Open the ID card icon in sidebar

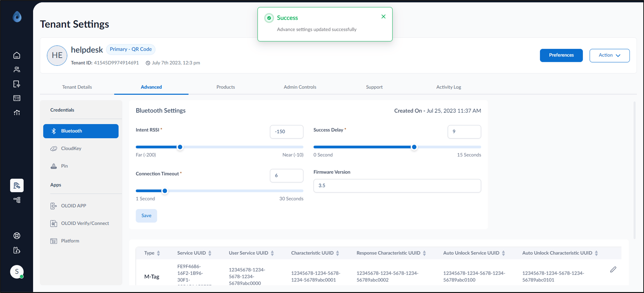tap(17, 98)
